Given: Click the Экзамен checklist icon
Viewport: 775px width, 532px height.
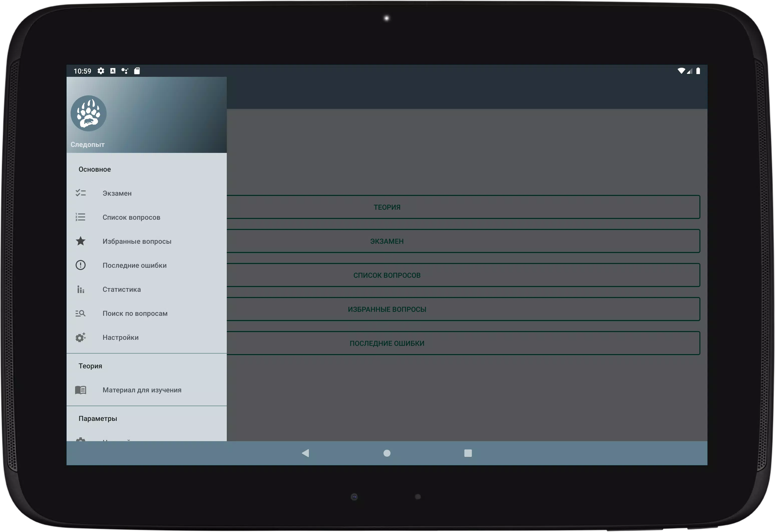Looking at the screenshot, I should coord(80,193).
